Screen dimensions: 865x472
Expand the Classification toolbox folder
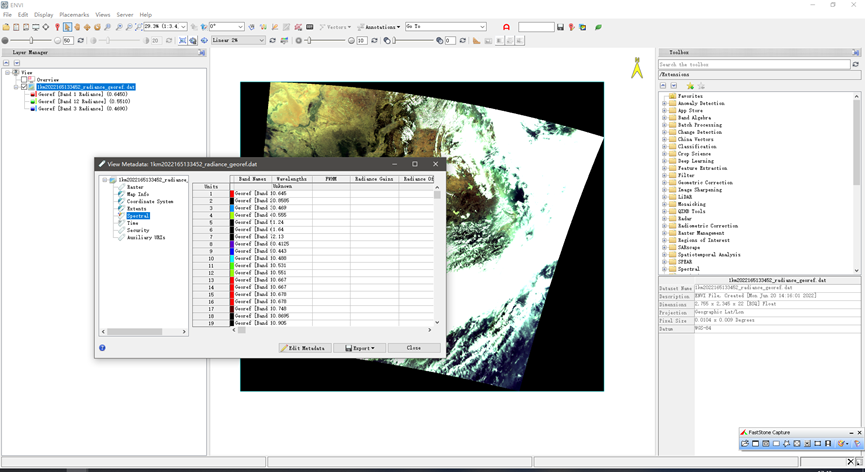[664, 147]
